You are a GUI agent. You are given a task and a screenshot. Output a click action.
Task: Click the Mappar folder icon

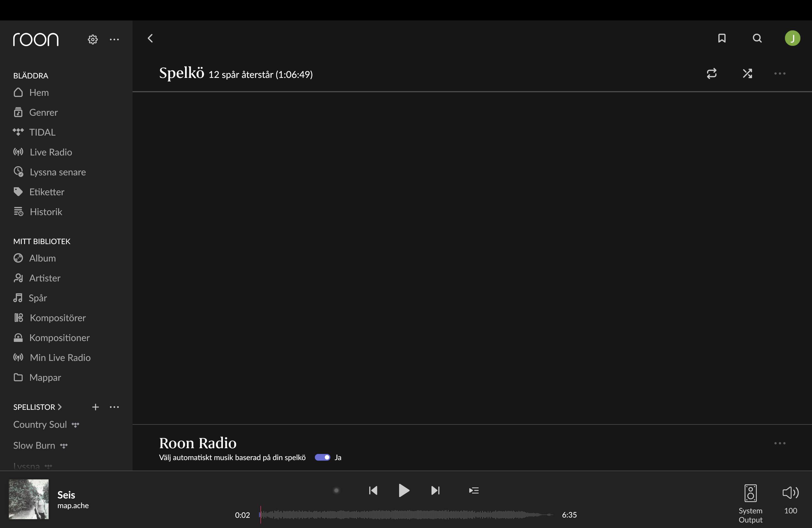click(x=18, y=377)
